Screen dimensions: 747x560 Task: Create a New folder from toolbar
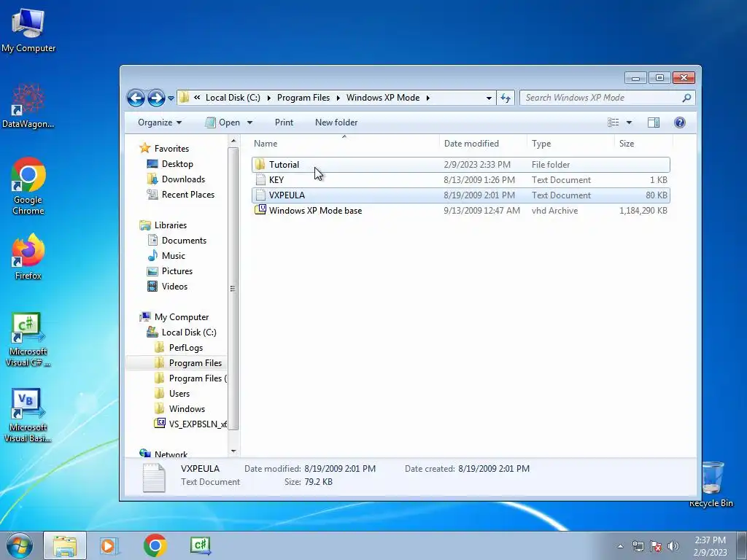(x=336, y=122)
